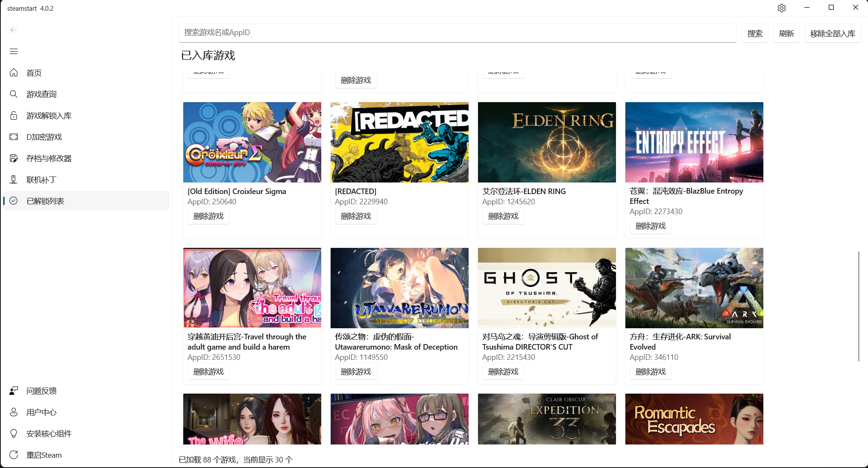Click the Romantic Escapades cover image
The height and width of the screenshot is (468, 868).
coord(694,419)
